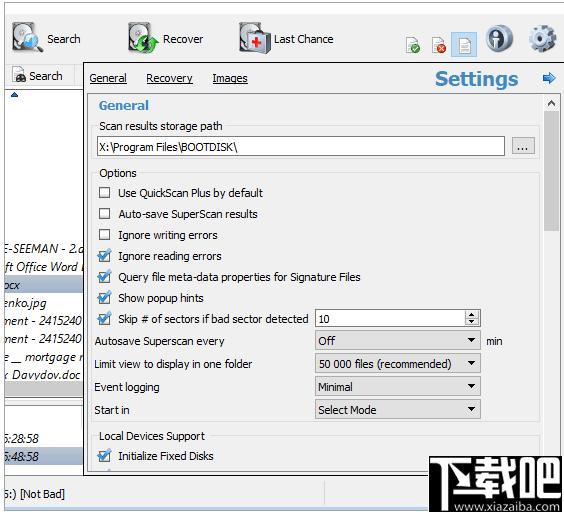Click the settings scrollbar up arrow
This screenshot has width=564, height=512.
[x=551, y=104]
